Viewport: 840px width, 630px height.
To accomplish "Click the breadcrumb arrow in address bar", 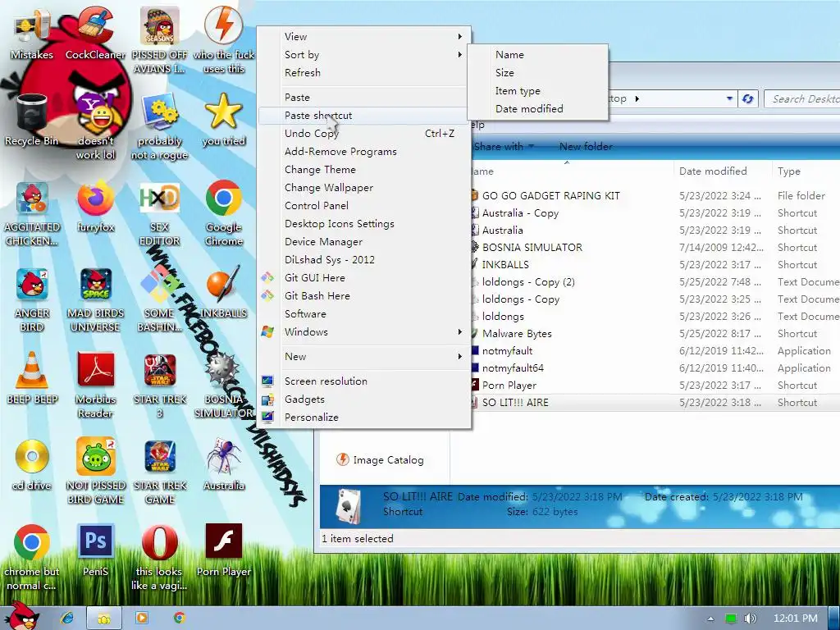I will click(x=637, y=98).
